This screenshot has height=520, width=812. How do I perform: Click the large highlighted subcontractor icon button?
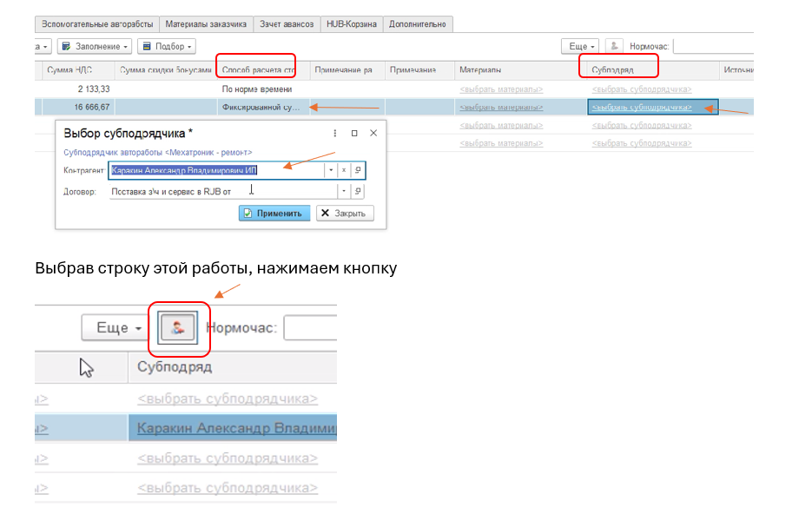pyautogui.click(x=178, y=328)
